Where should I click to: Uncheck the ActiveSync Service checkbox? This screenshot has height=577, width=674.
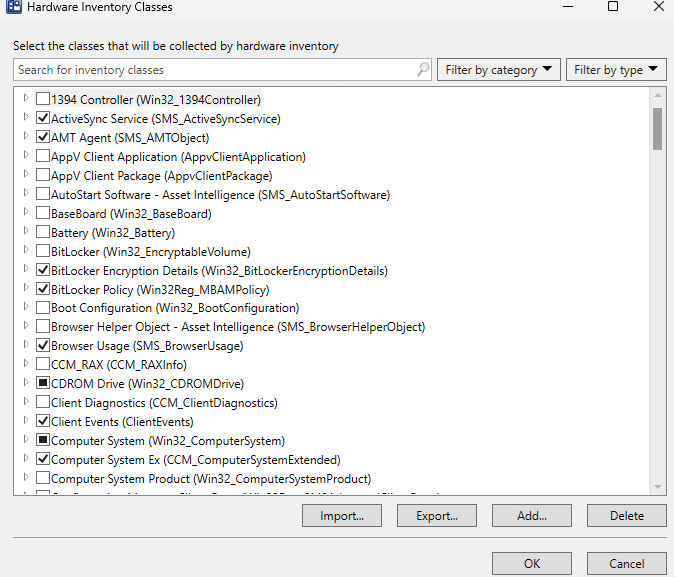(x=43, y=118)
